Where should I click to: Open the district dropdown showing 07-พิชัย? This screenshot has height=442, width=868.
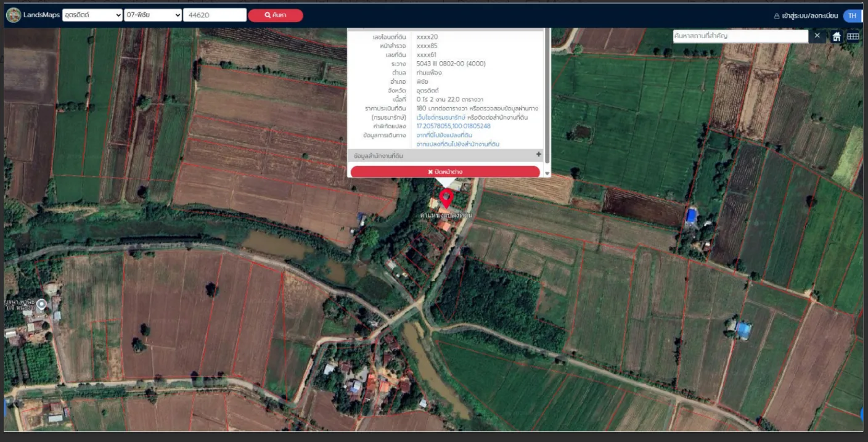coord(153,15)
